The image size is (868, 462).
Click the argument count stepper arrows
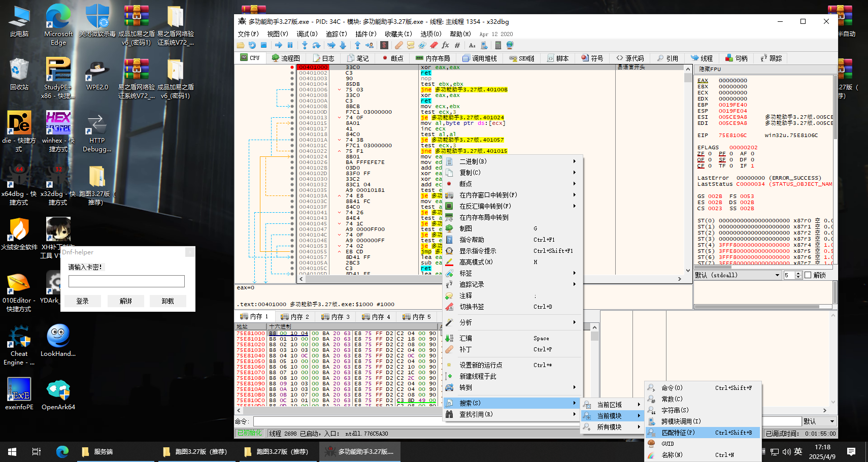coord(798,275)
